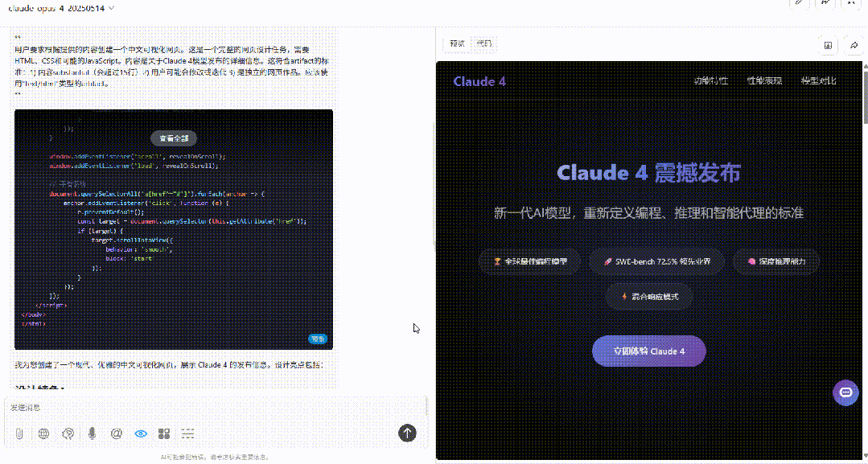This screenshot has height=464, width=868.
Task: Attach a file with the paperclip icon
Action: [x=19, y=433]
